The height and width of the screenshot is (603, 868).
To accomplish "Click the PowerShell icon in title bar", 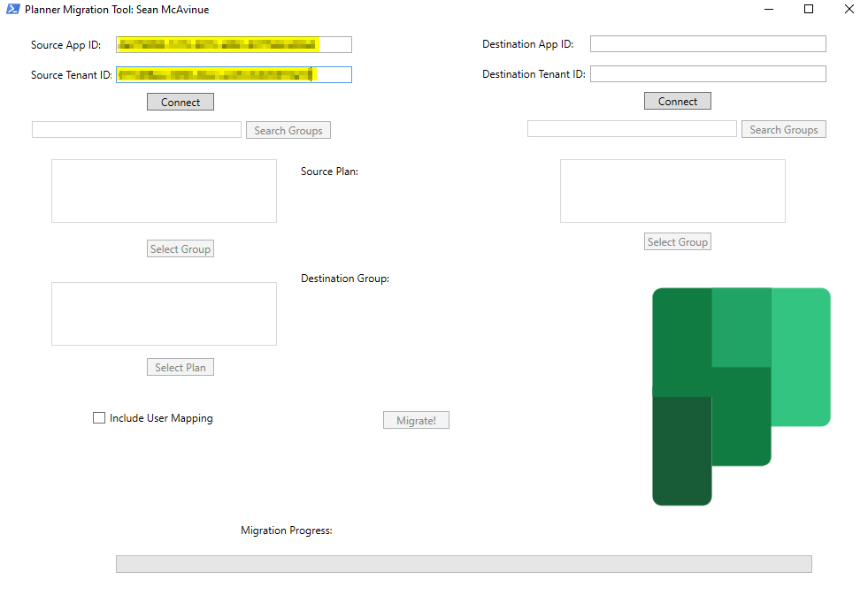I will coord(13,10).
